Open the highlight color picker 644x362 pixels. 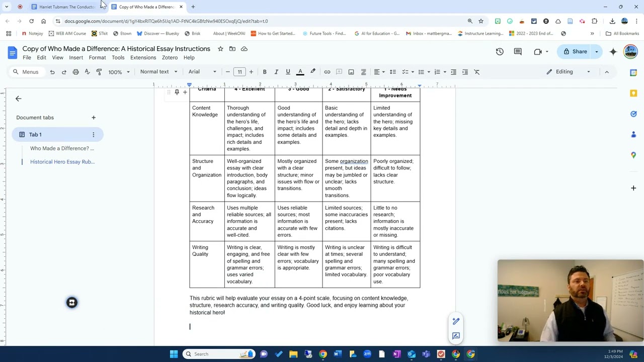312,72
